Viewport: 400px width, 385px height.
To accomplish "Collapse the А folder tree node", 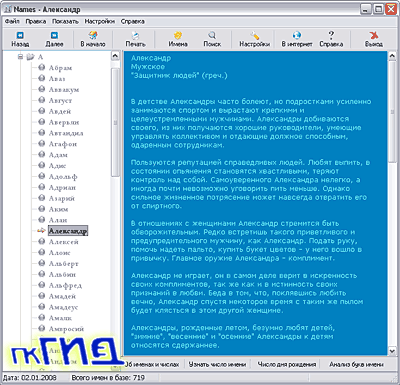I will click(20, 57).
